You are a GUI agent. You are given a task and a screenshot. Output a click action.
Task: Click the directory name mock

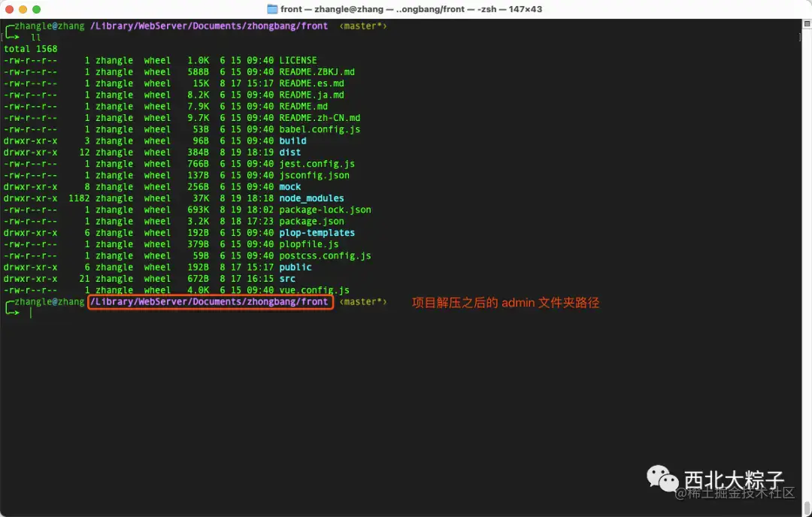point(290,186)
